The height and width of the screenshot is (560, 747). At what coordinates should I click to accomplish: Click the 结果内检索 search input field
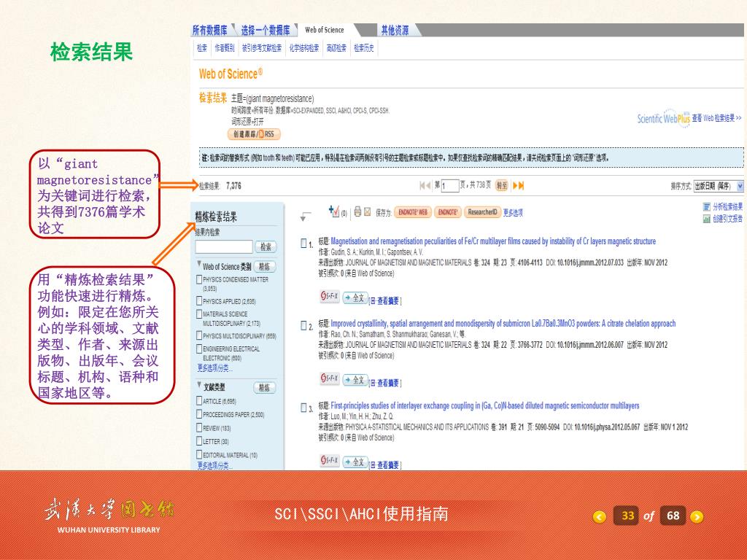pos(224,246)
